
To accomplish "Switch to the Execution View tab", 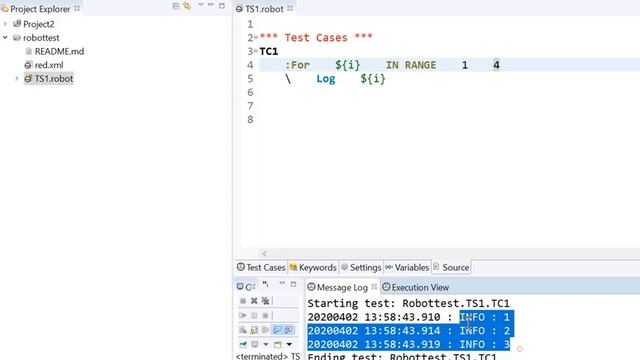I will pyautogui.click(x=416, y=287).
